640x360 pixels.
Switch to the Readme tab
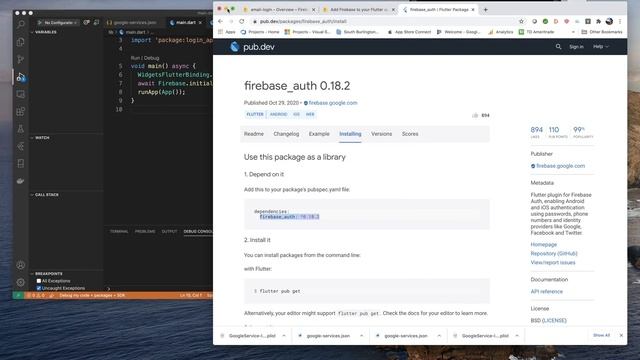tap(254, 134)
